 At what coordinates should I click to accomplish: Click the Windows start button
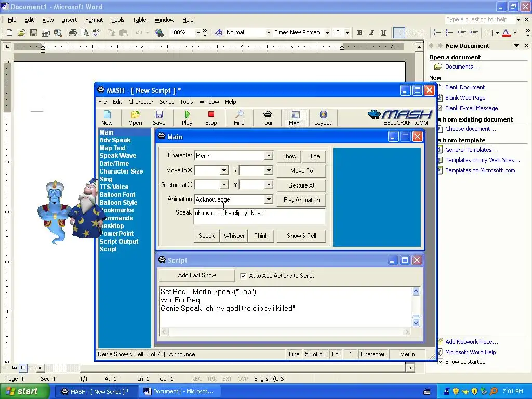coord(24,391)
